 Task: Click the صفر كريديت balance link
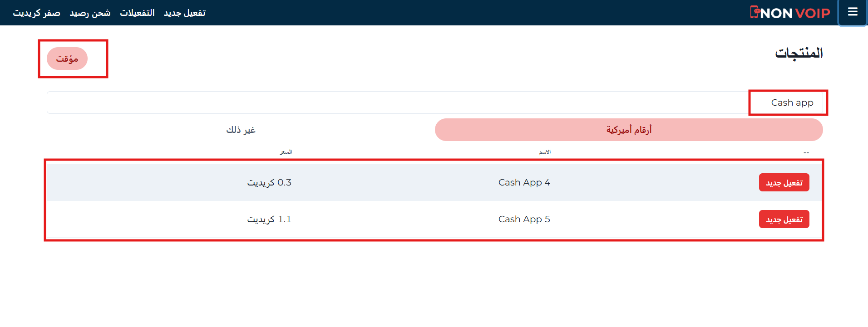pos(36,13)
